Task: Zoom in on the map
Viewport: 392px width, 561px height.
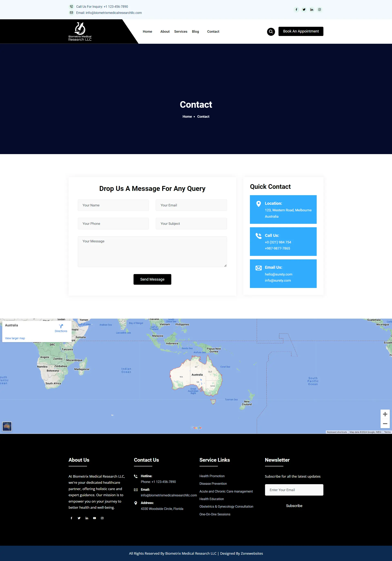Action: click(x=385, y=414)
